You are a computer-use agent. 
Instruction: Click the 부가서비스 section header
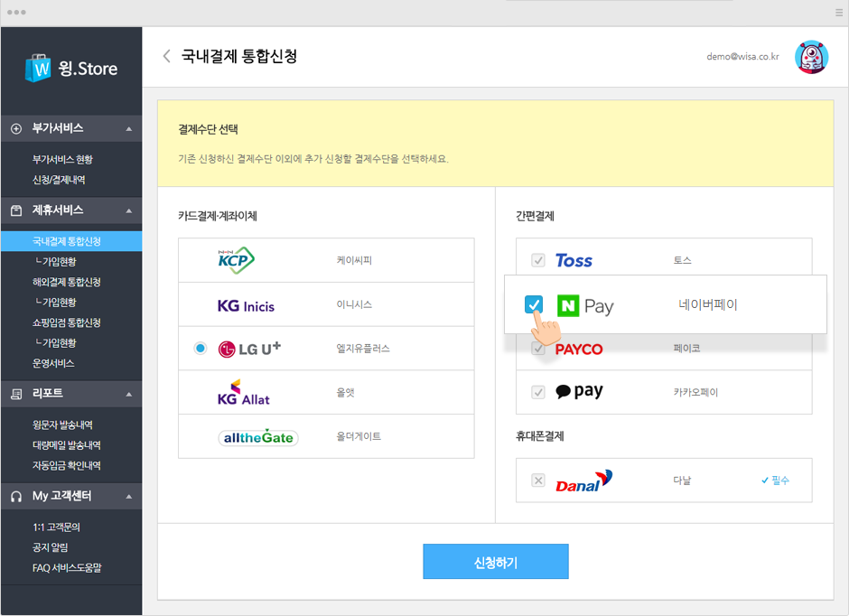click(x=71, y=129)
